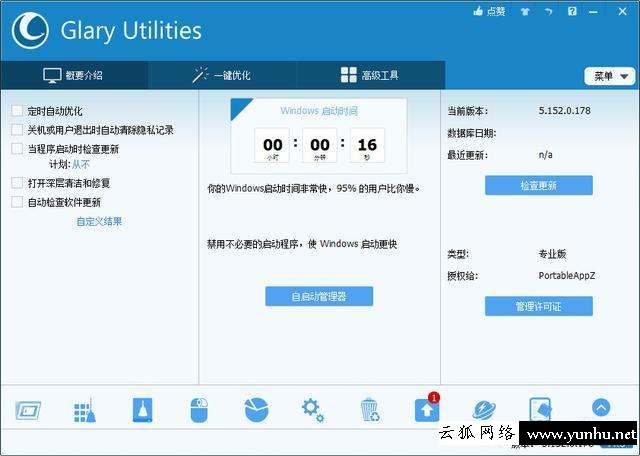Click the PortableAppZ licensee text
Image resolution: width=640 pixels, height=456 pixels.
(567, 276)
